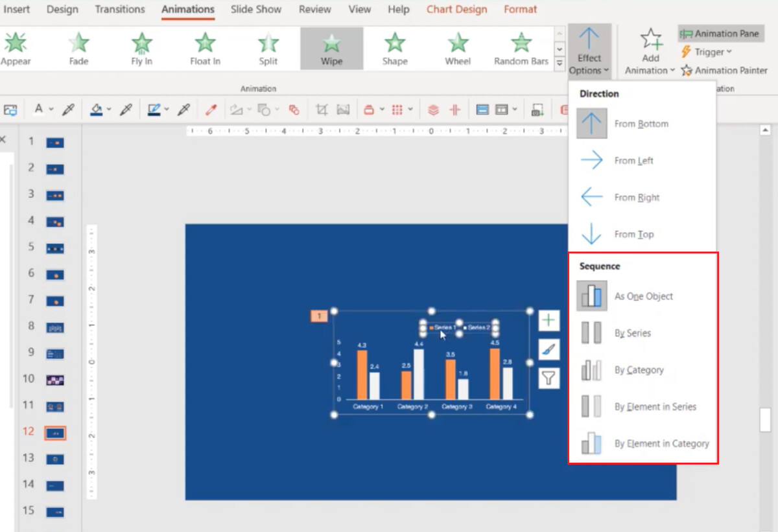This screenshot has height=532, width=778.
Task: Open the Slide Show ribbon tab
Action: pyautogui.click(x=255, y=9)
